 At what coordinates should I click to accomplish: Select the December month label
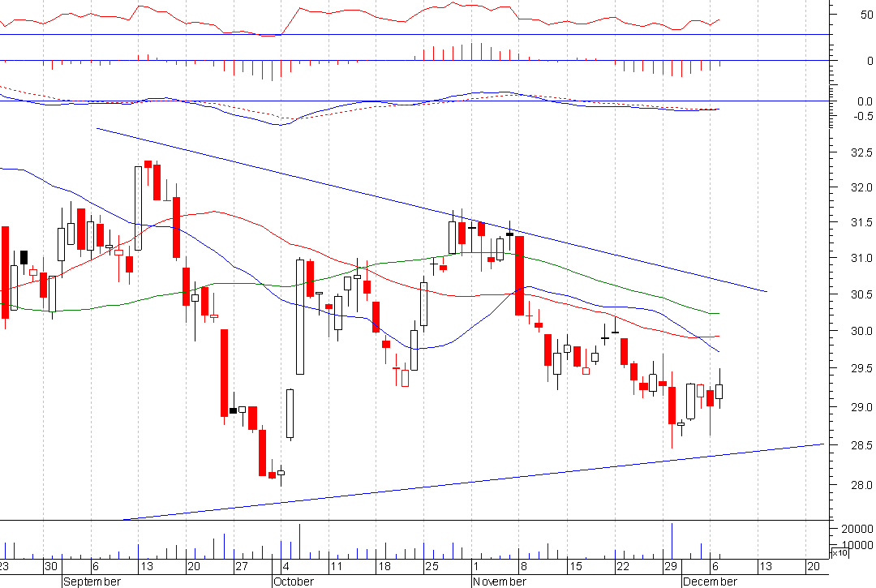[x=710, y=582]
